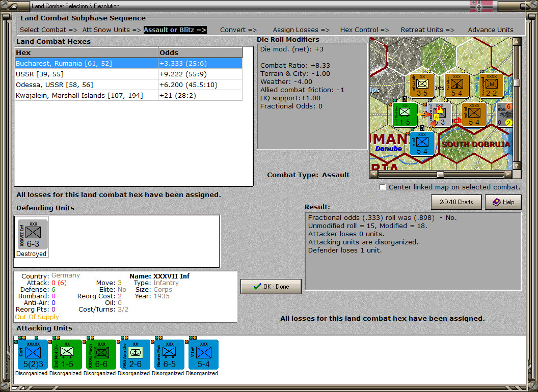Click the German flag icon in title bar

click(481, 6)
